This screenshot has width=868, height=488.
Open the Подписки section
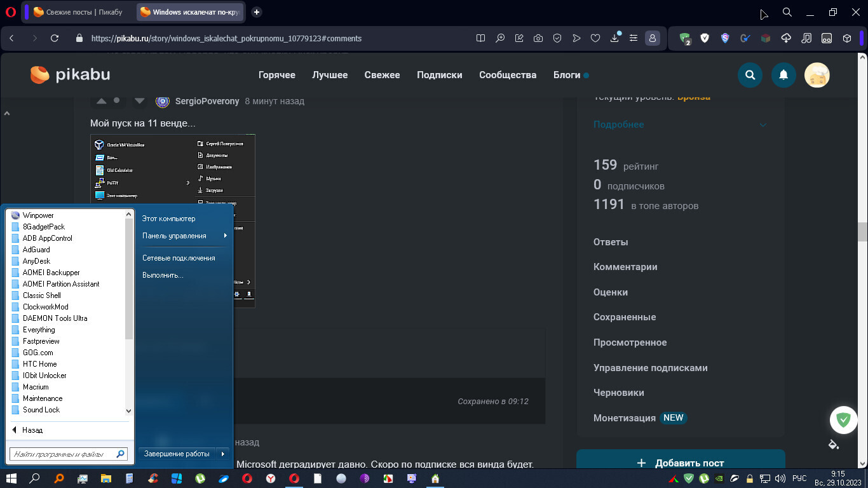[x=440, y=75]
